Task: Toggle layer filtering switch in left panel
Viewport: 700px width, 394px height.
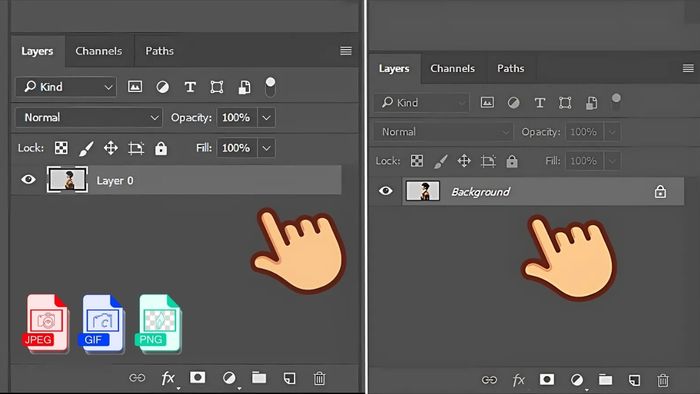Action: pos(270,87)
